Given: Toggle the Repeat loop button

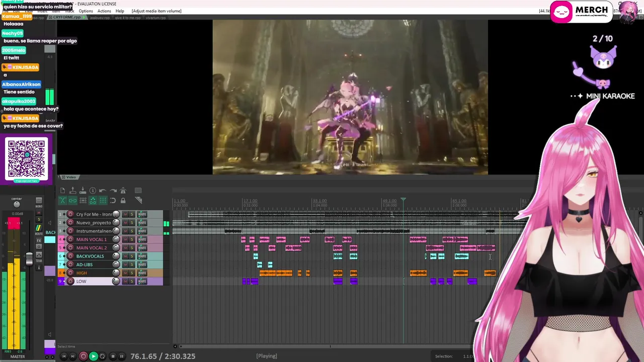Looking at the screenshot, I should point(103,356).
